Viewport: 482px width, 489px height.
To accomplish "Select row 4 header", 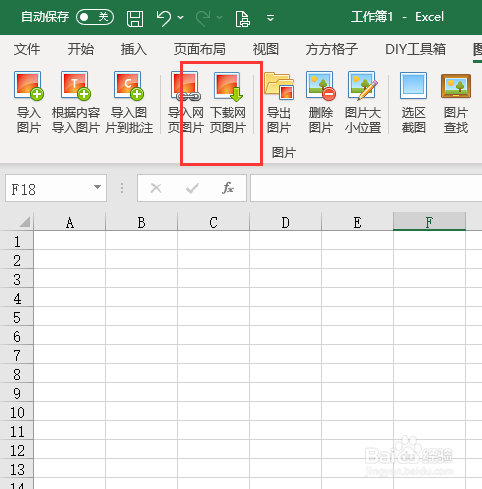I will pyautogui.click(x=17, y=297).
